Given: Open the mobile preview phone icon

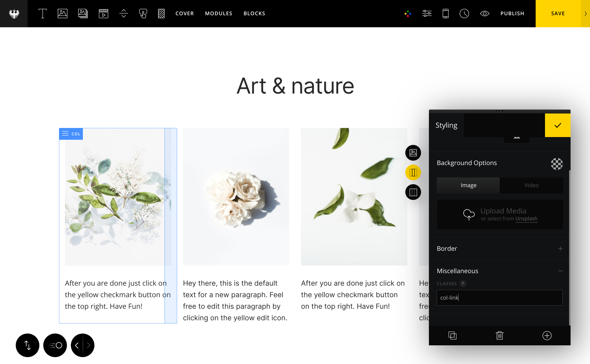Looking at the screenshot, I should click(445, 14).
